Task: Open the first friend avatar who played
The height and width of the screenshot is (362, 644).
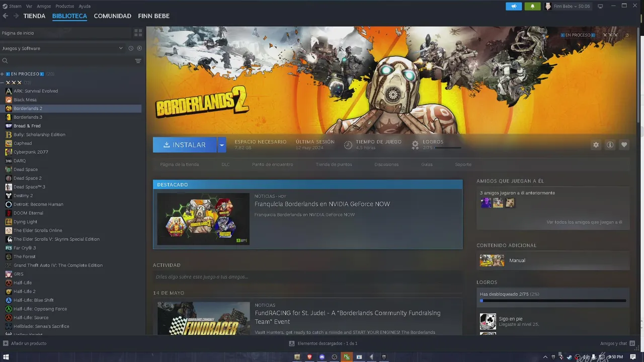Action: pyautogui.click(x=486, y=203)
